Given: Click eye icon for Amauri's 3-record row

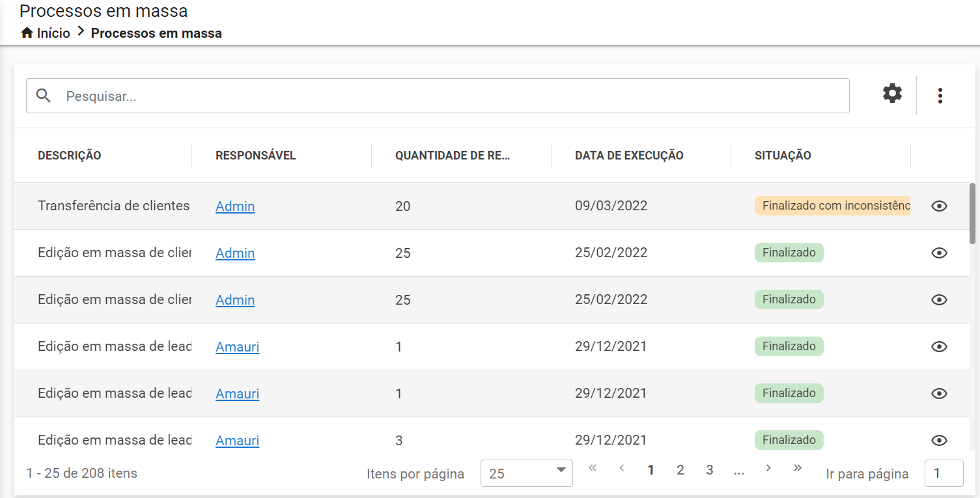Looking at the screenshot, I should coord(939,441).
